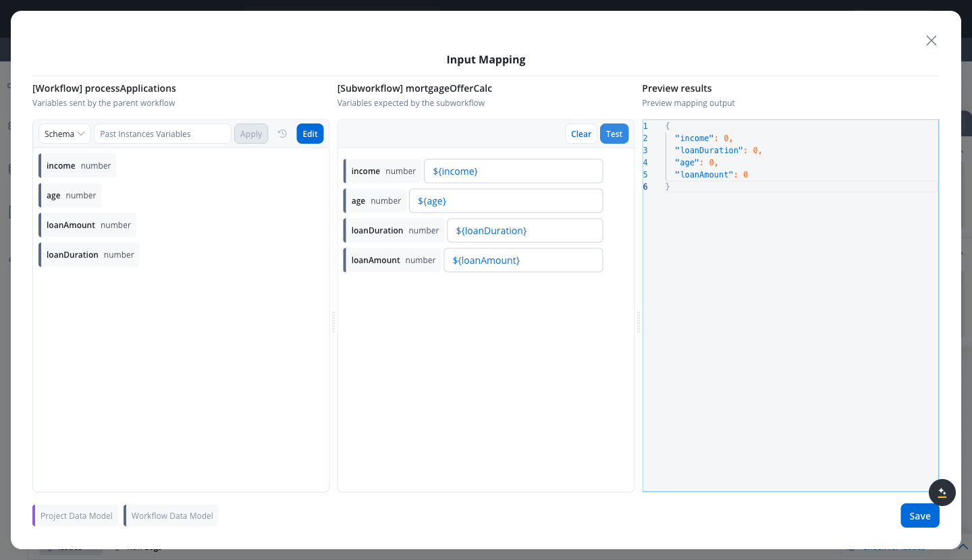Click the Edit button
The image size is (972, 560).
tap(310, 134)
